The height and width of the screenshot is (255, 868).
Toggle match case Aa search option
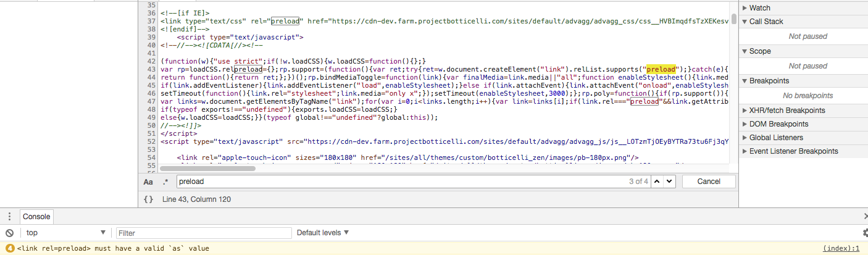pos(148,182)
